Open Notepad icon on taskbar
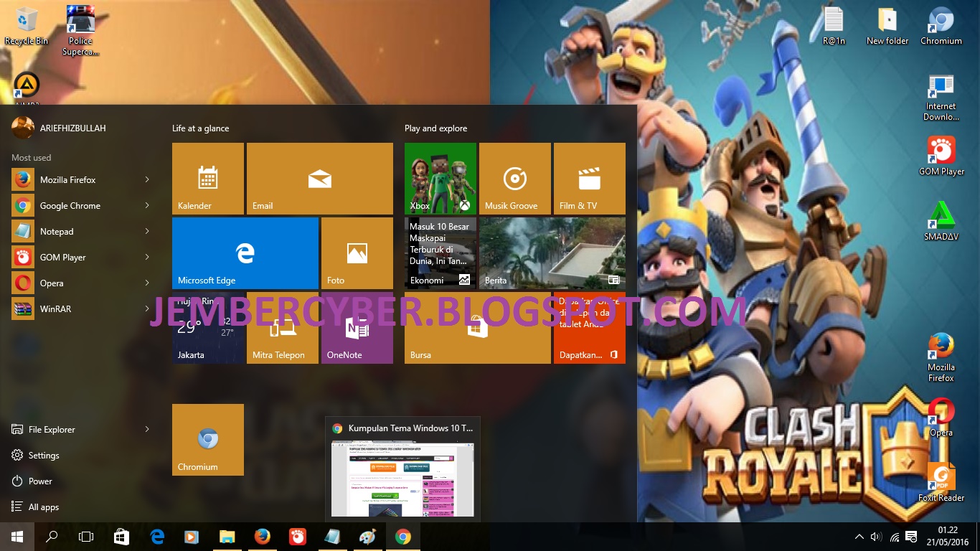980x551 pixels. (332, 537)
